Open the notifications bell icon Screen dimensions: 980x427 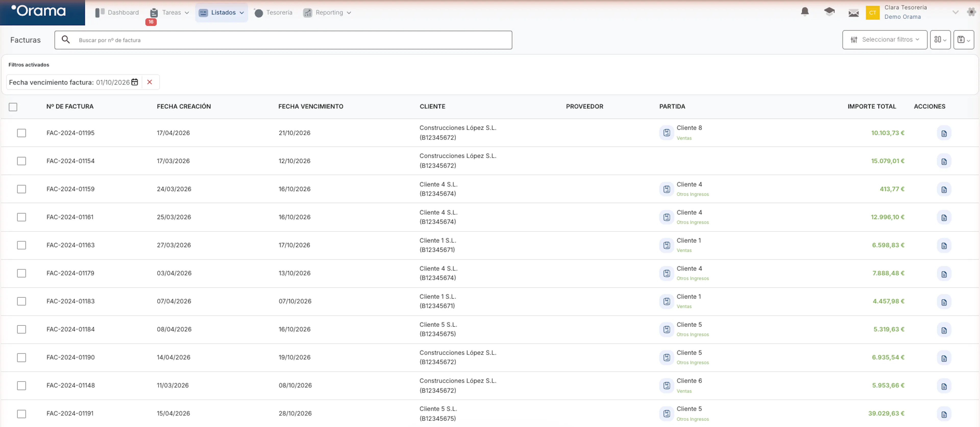tap(805, 12)
